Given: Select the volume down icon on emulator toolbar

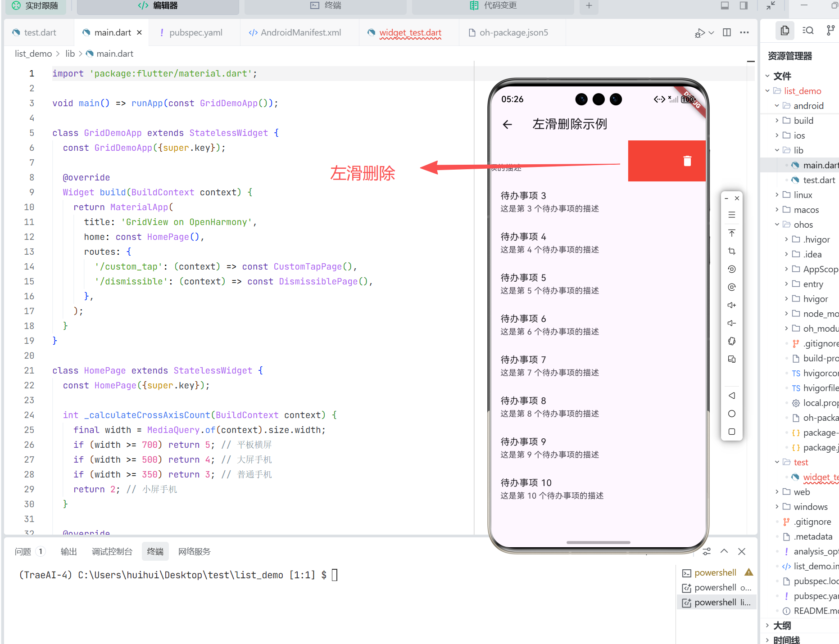Looking at the screenshot, I should (x=731, y=323).
